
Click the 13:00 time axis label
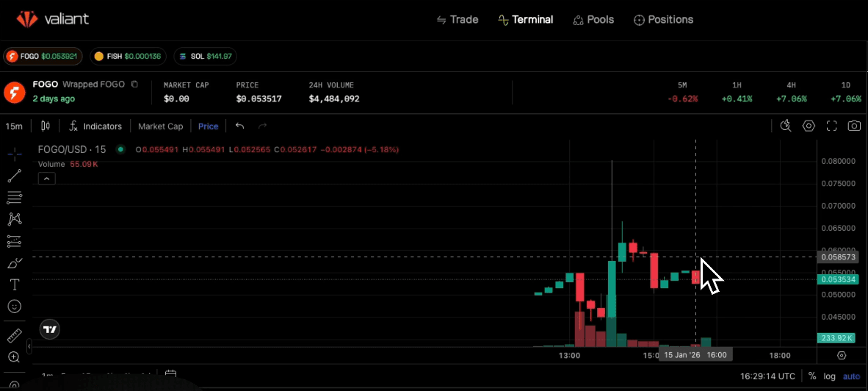[570, 355]
